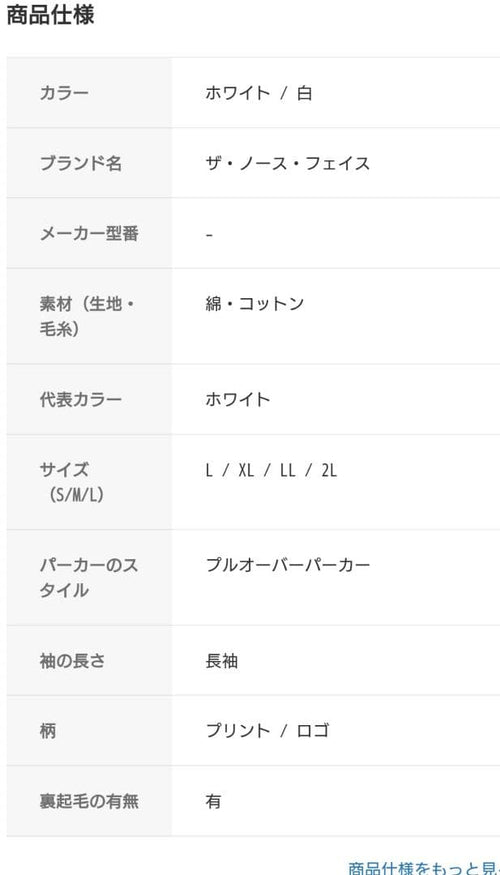Click the 綿・コットン material value
The width and height of the screenshot is (500, 875).
254,304
